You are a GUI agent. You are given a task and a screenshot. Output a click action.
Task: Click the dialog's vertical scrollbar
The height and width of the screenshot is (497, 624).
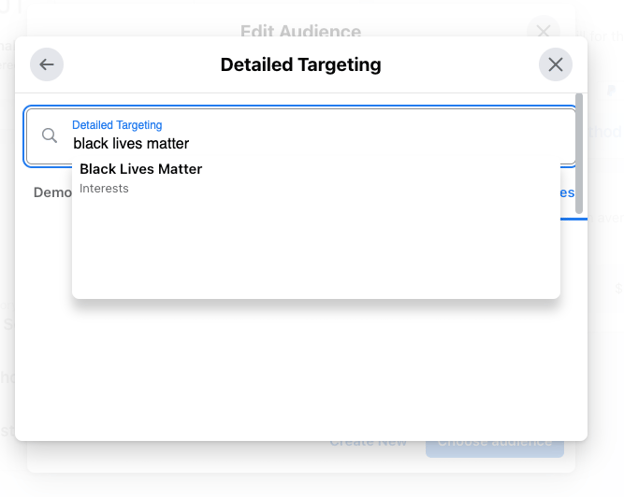pyautogui.click(x=579, y=154)
